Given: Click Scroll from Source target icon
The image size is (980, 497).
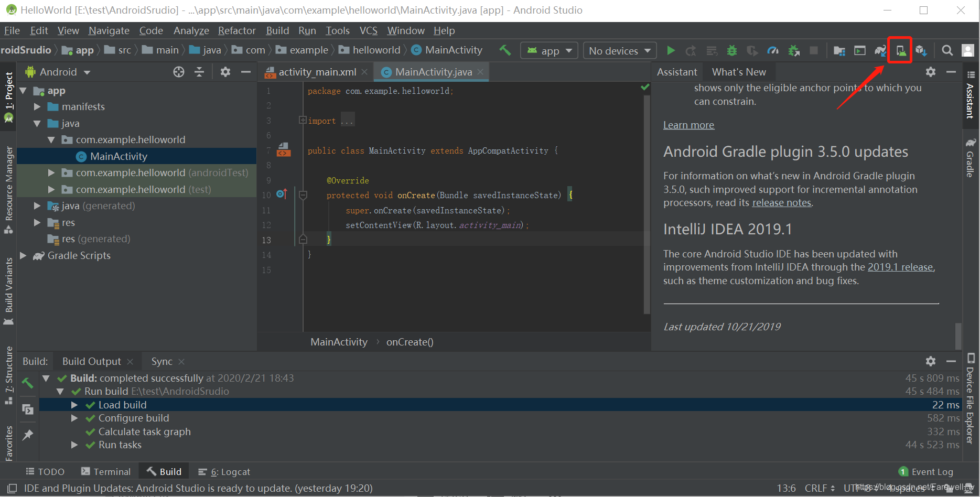Looking at the screenshot, I should coord(179,72).
